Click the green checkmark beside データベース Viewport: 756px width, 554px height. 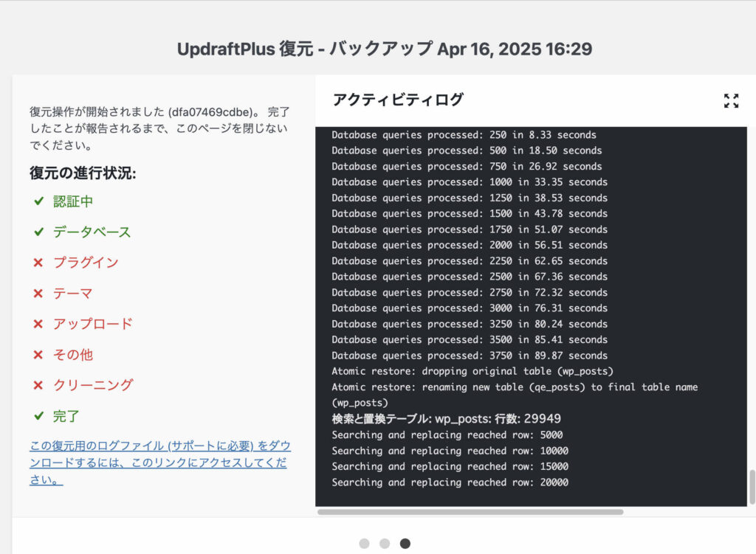pyautogui.click(x=39, y=232)
